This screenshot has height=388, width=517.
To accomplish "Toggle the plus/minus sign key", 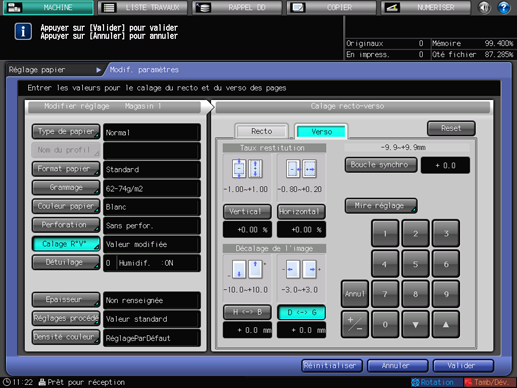I will point(355,324).
